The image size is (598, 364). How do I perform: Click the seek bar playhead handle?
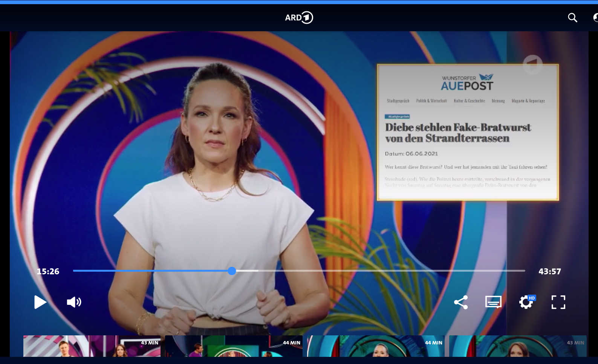(232, 271)
